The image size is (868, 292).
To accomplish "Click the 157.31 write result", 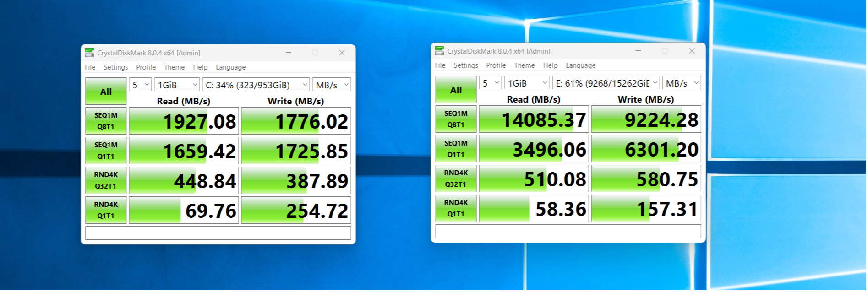I will click(x=646, y=208).
